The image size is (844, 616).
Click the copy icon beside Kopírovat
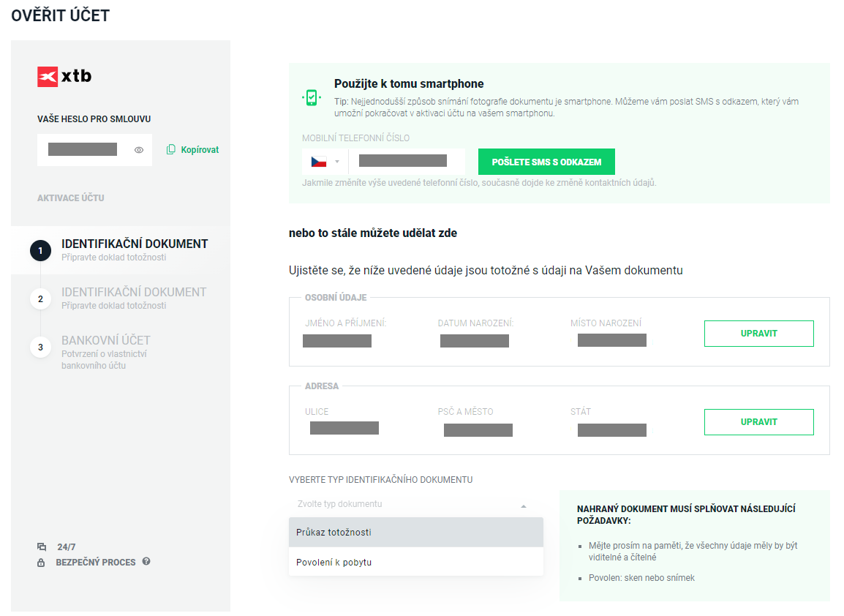pyautogui.click(x=170, y=150)
